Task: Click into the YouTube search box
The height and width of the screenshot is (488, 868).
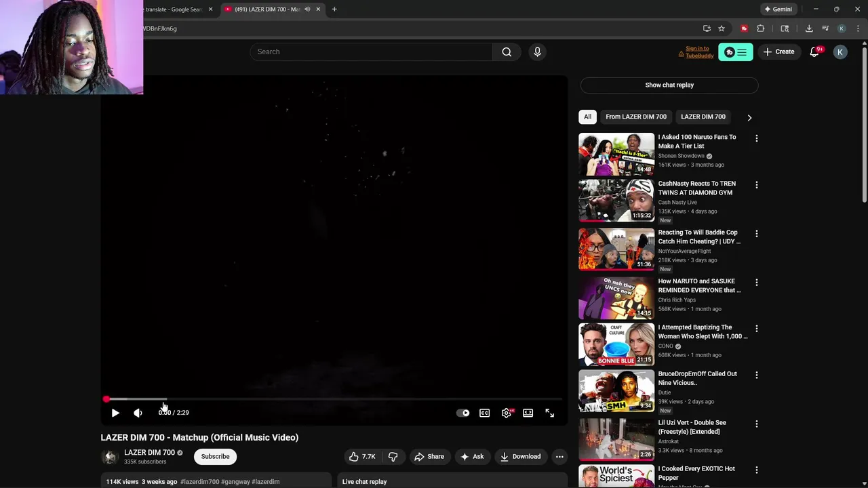Action: (371, 52)
